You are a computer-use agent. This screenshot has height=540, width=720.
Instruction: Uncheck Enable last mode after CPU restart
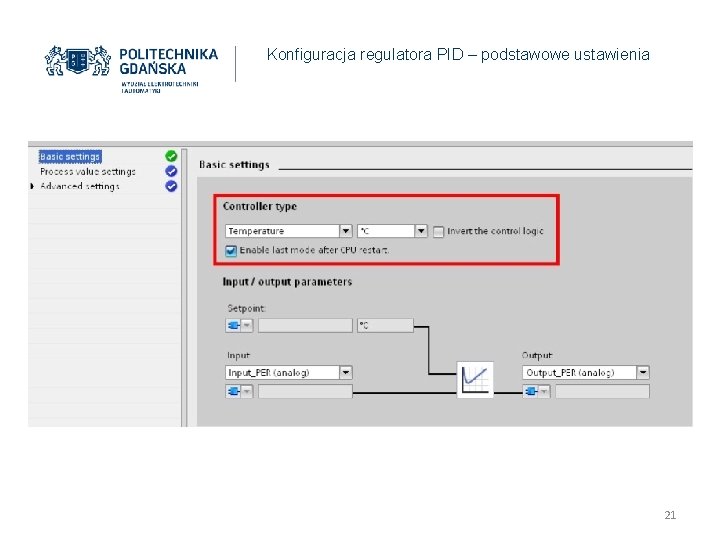coord(231,251)
